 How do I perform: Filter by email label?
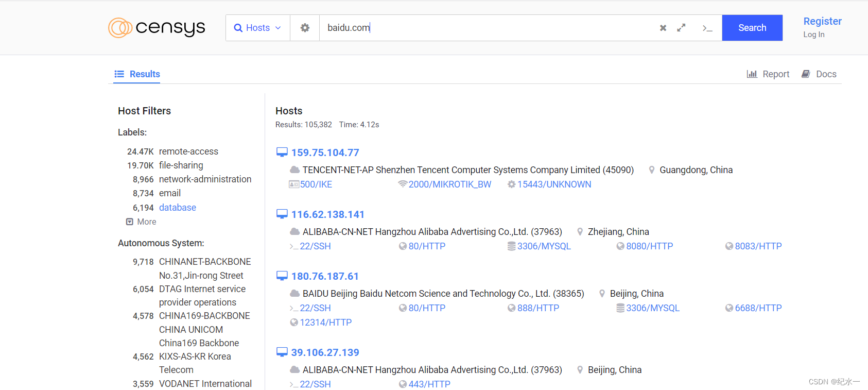coord(169,193)
